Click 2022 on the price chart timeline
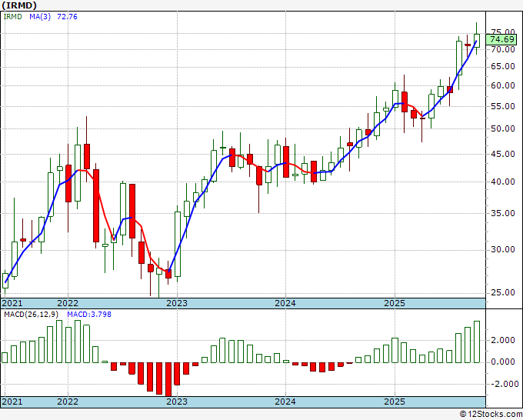This screenshot has height=420, width=523. (x=68, y=303)
